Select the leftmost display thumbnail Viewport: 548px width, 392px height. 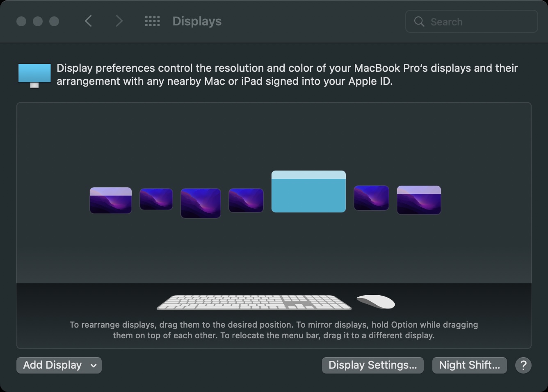(111, 201)
